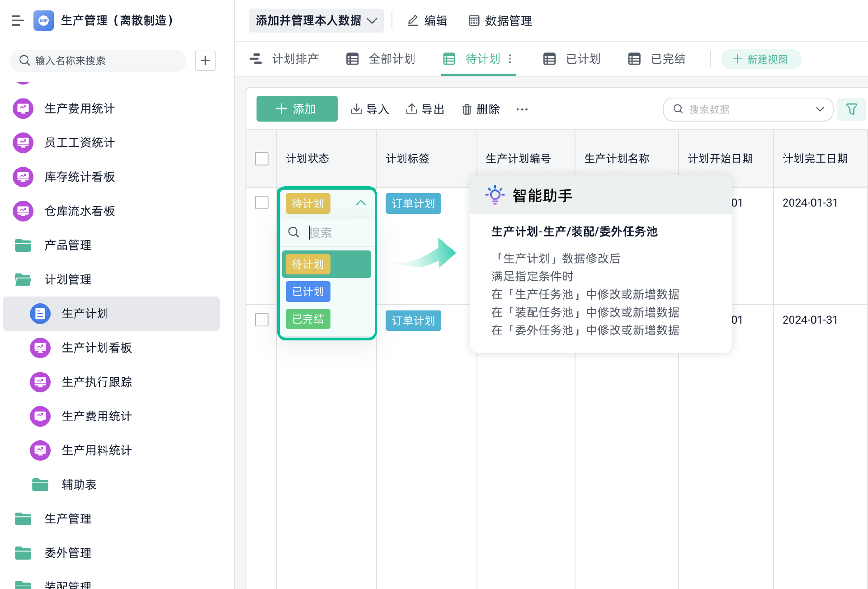
Task: Check the first row checkbox
Action: [262, 203]
